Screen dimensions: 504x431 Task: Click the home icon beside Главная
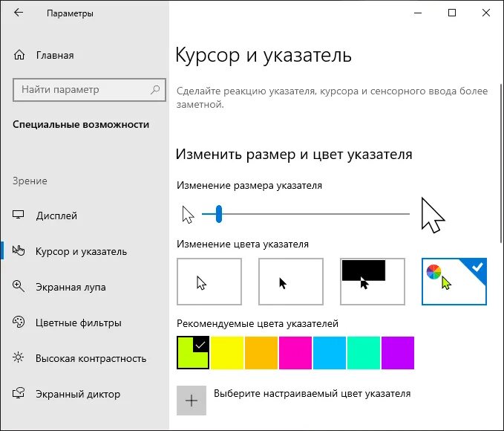(x=19, y=55)
